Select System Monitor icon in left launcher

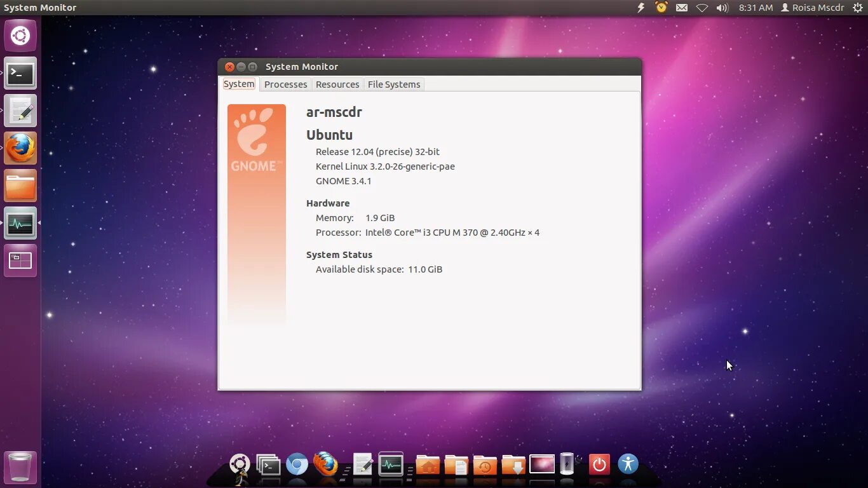pyautogui.click(x=20, y=223)
